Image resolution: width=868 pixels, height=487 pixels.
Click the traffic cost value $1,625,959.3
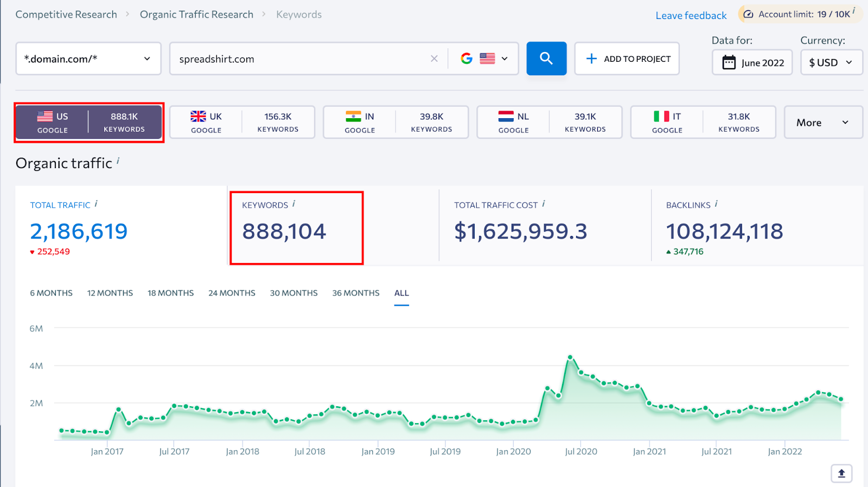click(x=521, y=232)
